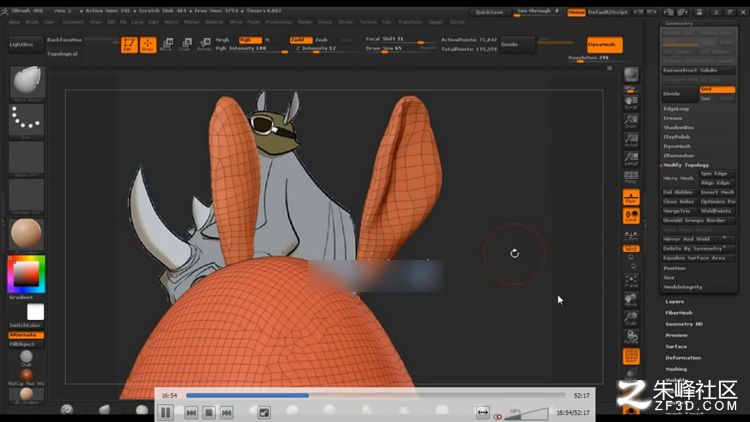Toggle the Draw mode button
The width and height of the screenshot is (750, 422).
(x=148, y=44)
